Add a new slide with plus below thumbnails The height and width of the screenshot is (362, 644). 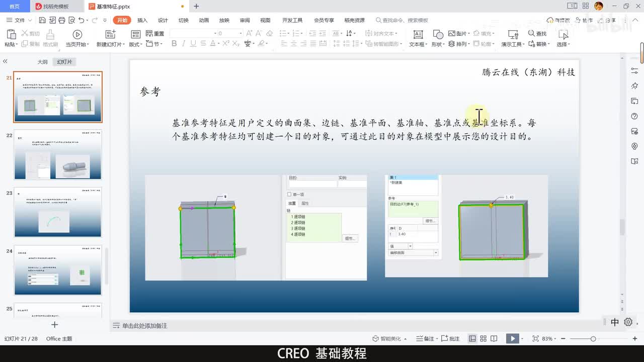click(x=55, y=325)
